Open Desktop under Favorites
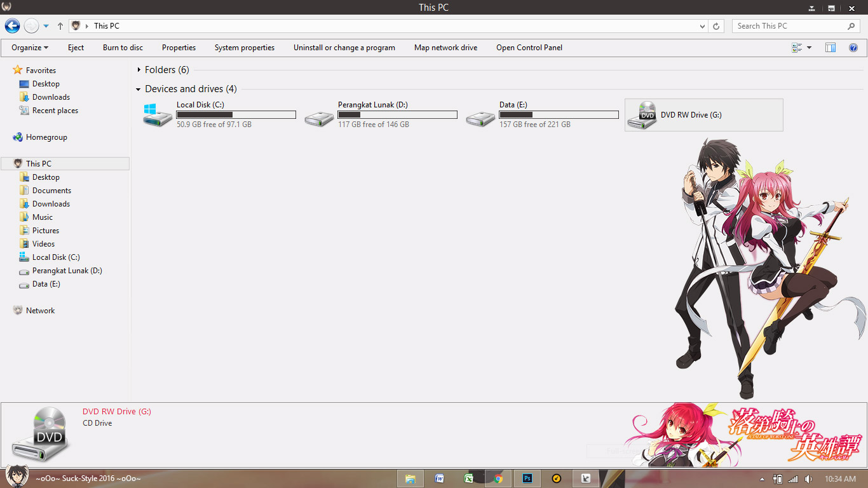This screenshot has width=868, height=488. [46, 84]
